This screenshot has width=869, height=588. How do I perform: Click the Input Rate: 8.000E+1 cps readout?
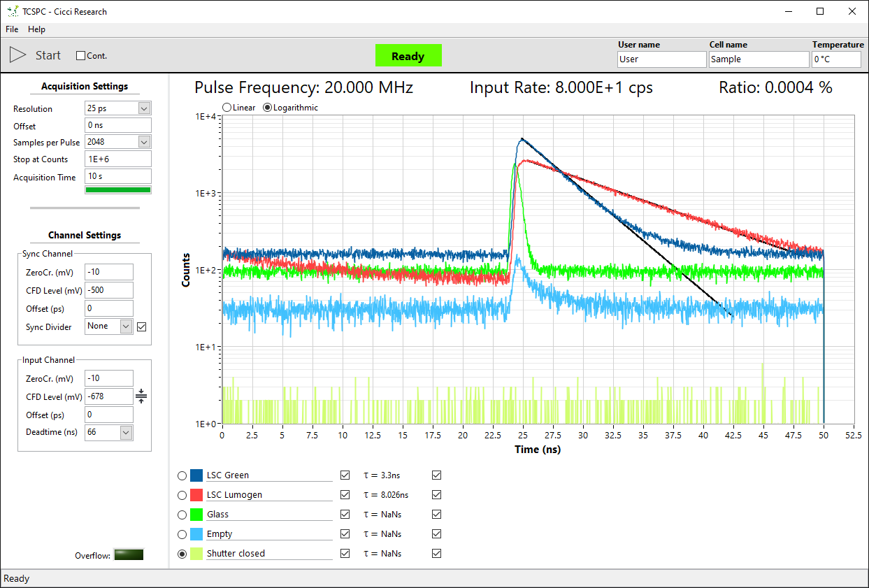point(561,87)
